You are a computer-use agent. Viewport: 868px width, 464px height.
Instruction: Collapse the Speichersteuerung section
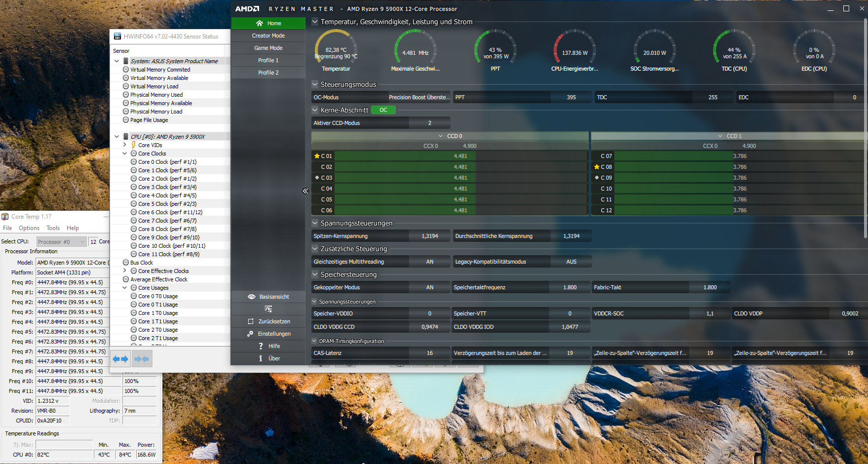click(315, 274)
